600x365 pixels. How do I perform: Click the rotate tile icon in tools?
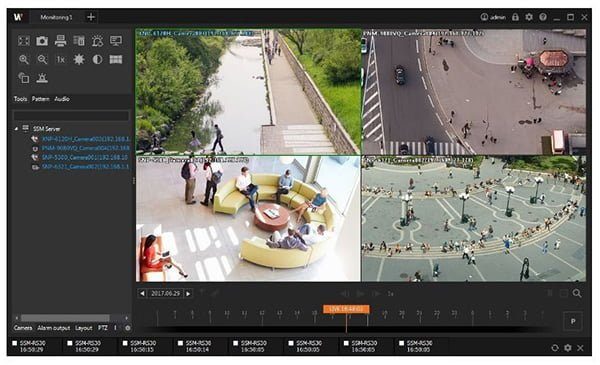point(24,78)
